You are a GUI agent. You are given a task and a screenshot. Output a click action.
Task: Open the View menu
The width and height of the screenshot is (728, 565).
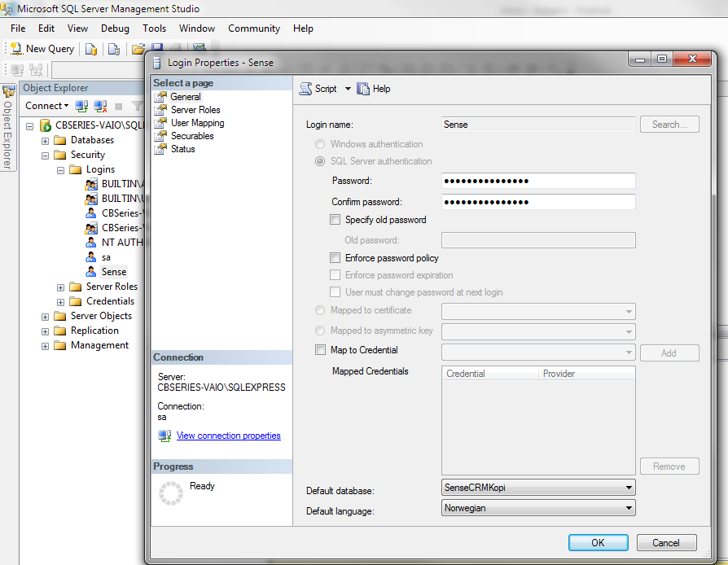click(77, 28)
